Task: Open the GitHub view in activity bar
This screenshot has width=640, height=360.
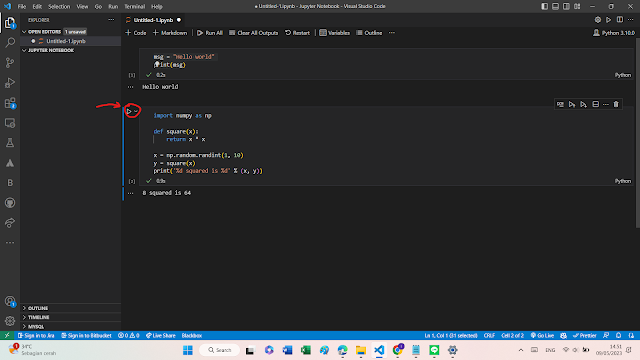Action: coord(10,203)
